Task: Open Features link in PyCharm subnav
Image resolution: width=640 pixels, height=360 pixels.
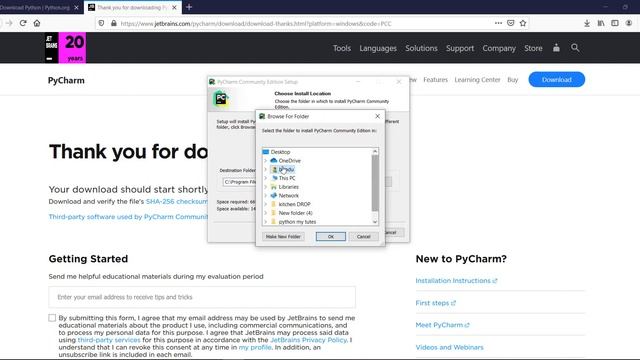Action: (x=436, y=80)
